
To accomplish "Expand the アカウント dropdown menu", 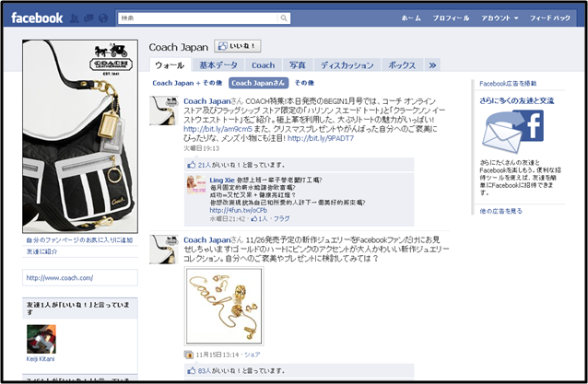I will [x=500, y=18].
